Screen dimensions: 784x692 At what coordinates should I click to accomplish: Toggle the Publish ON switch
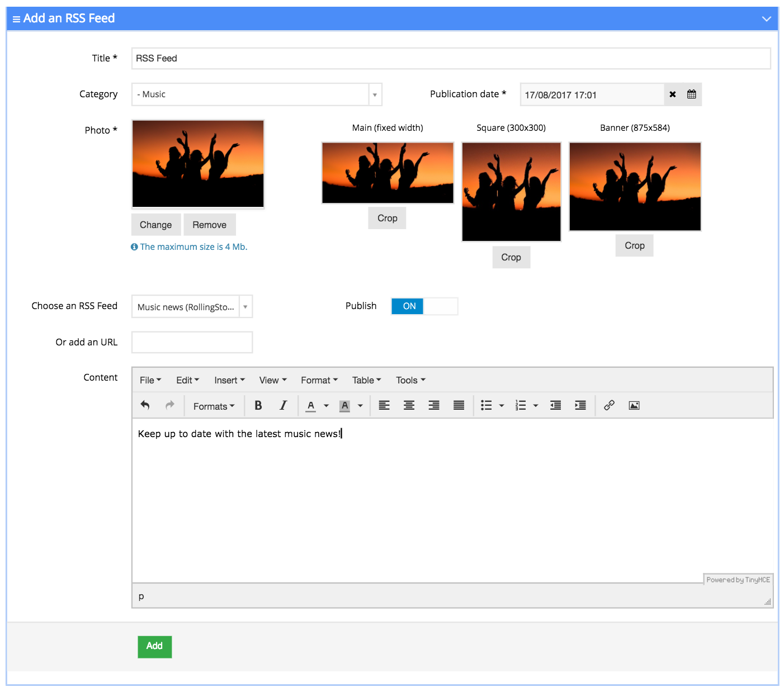pyautogui.click(x=424, y=306)
